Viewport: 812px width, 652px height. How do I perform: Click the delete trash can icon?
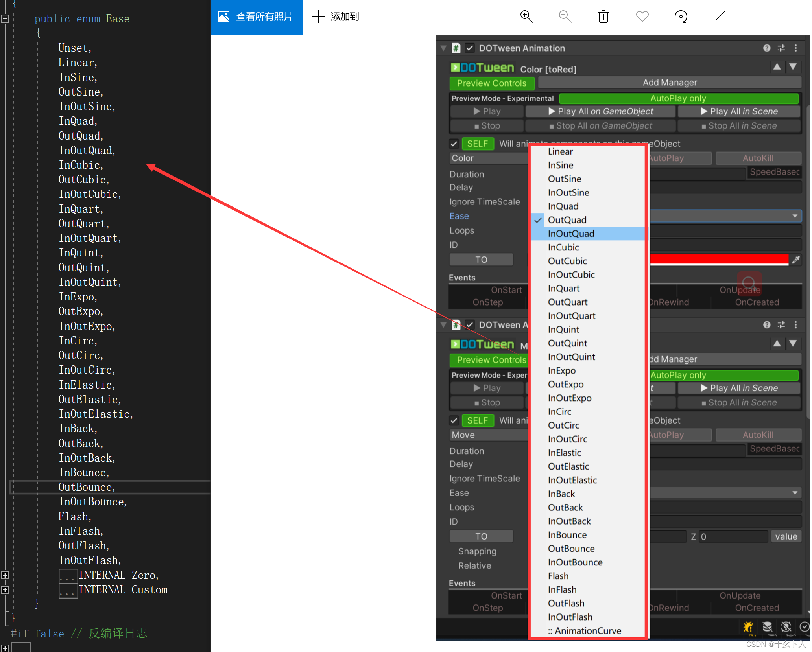pos(603,17)
